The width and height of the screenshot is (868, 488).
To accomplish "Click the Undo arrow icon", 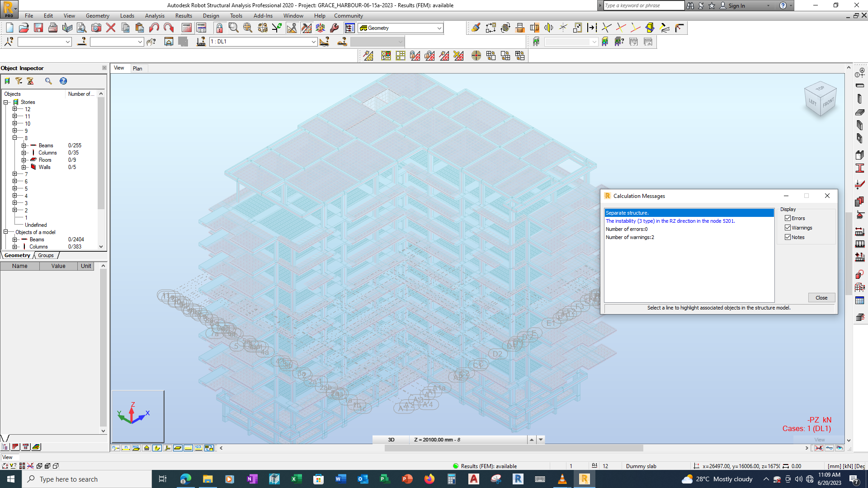I will (154, 28).
